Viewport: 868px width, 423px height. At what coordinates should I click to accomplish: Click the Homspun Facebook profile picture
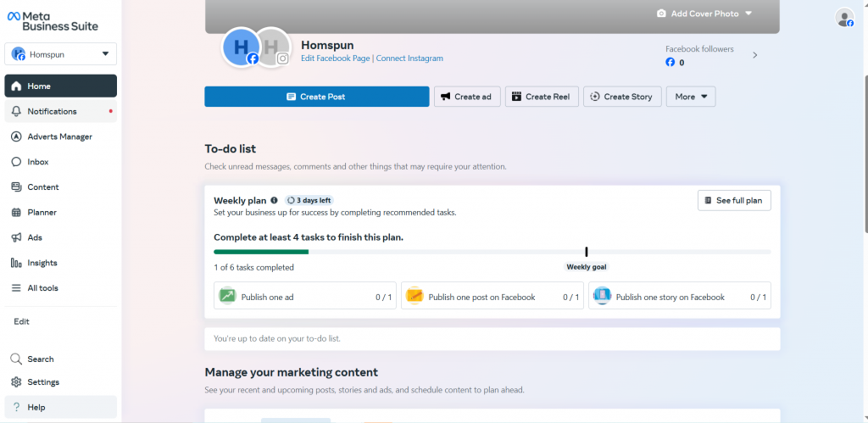[241, 47]
